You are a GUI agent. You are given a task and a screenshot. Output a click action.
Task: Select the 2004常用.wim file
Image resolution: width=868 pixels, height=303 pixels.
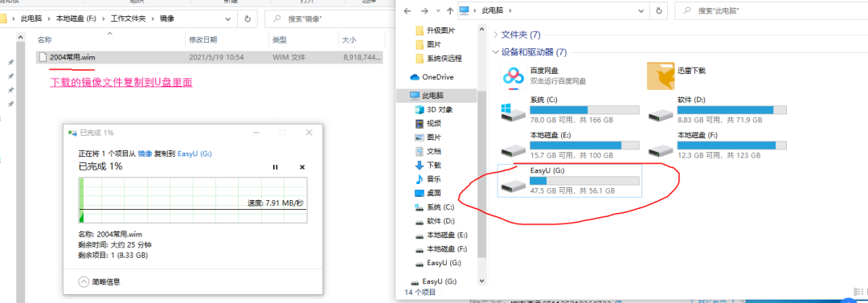[209, 57]
